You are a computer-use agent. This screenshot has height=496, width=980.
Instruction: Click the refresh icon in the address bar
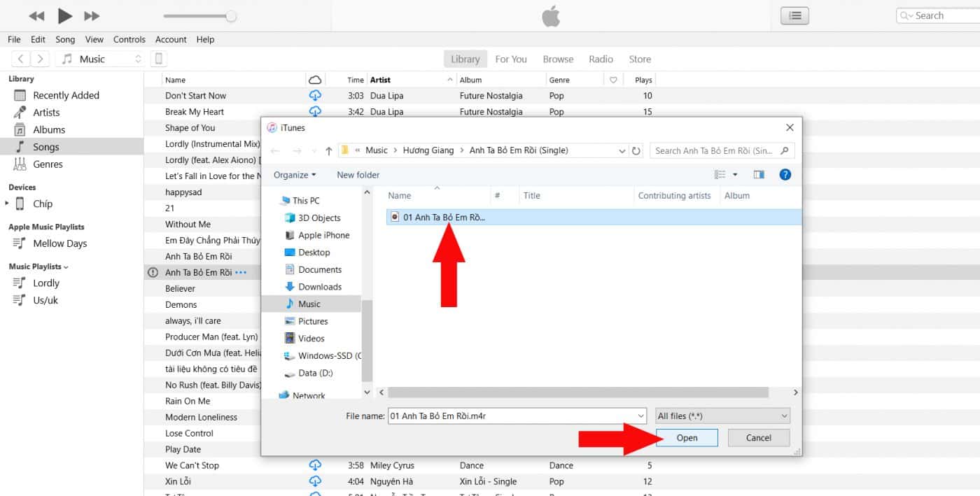(636, 150)
